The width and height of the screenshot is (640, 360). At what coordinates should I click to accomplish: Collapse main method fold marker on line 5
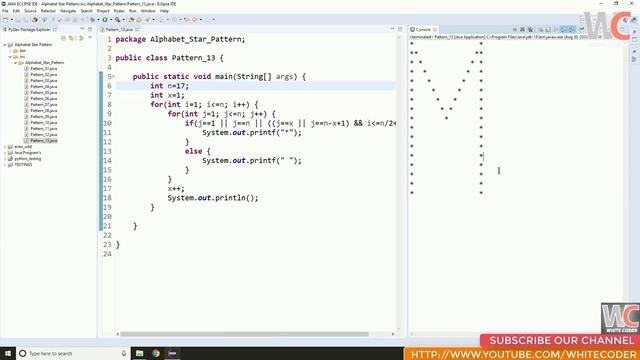[x=113, y=76]
